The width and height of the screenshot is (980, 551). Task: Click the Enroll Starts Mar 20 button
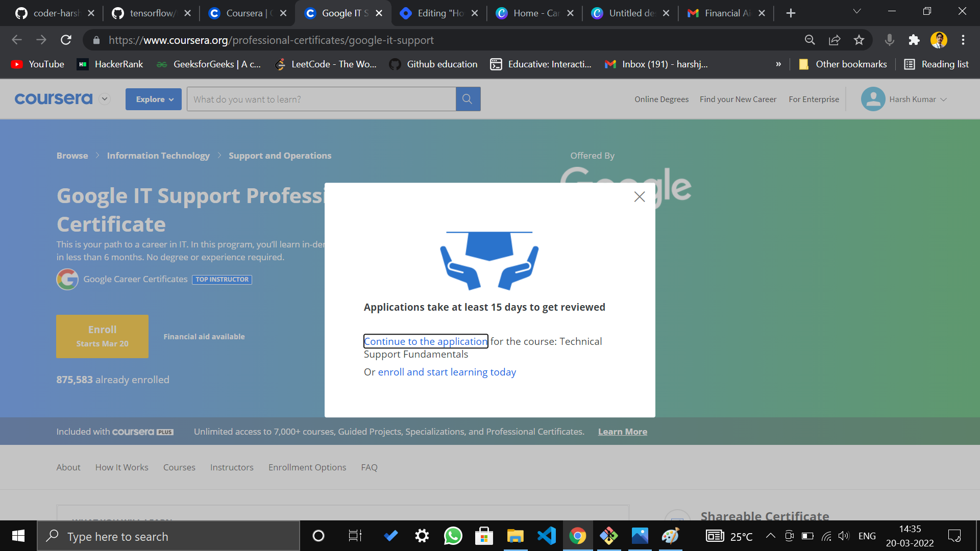102,336
